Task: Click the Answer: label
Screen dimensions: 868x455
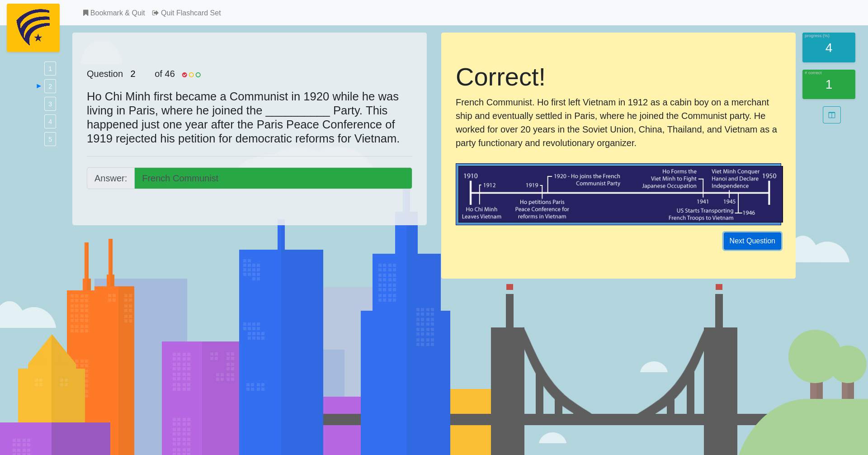Action: point(111,178)
